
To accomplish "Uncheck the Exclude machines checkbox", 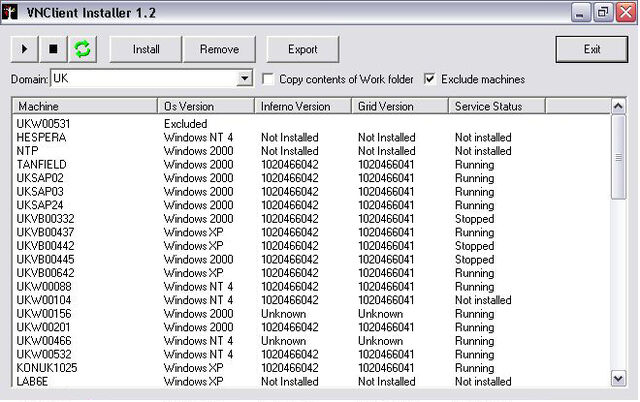I will 429,79.
